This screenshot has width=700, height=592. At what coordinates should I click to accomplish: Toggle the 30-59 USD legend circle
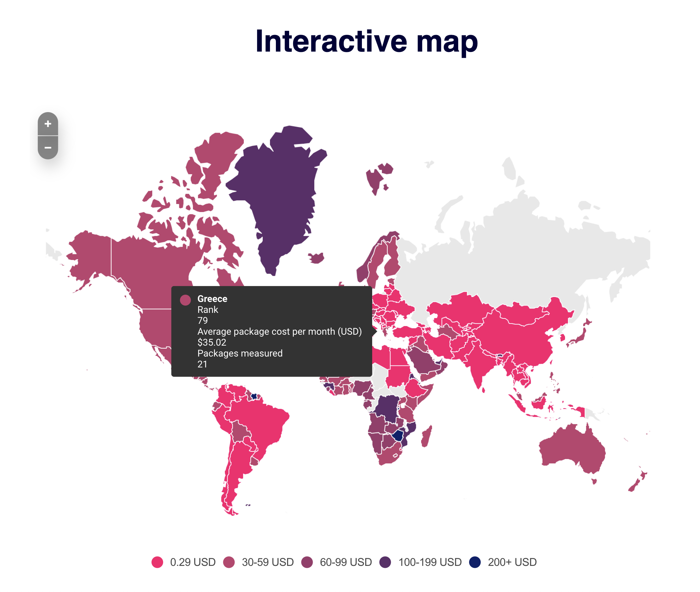pyautogui.click(x=229, y=562)
